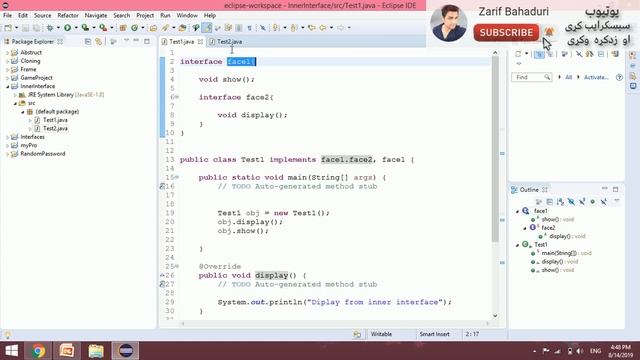Click the All link in Task List
The width and height of the screenshot is (640, 360).
coord(568,77)
